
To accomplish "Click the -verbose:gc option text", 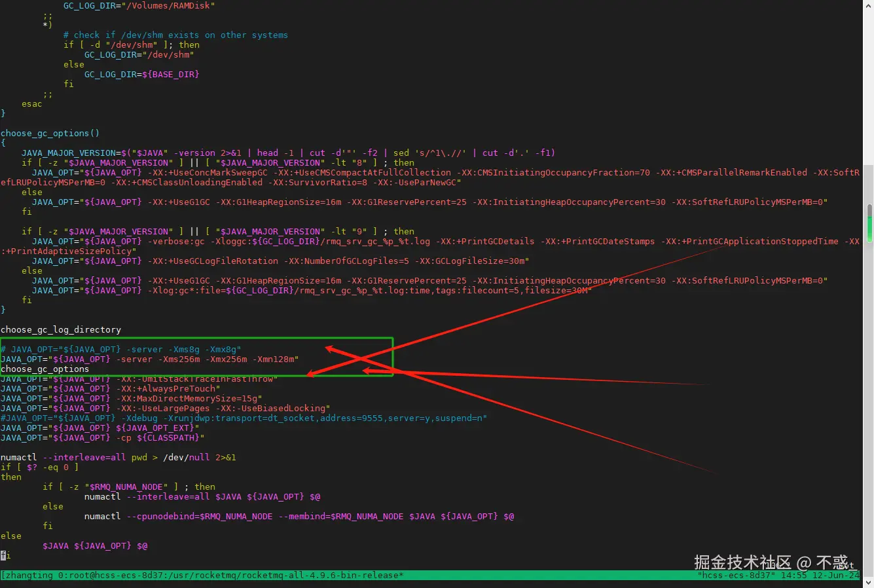I will [175, 241].
